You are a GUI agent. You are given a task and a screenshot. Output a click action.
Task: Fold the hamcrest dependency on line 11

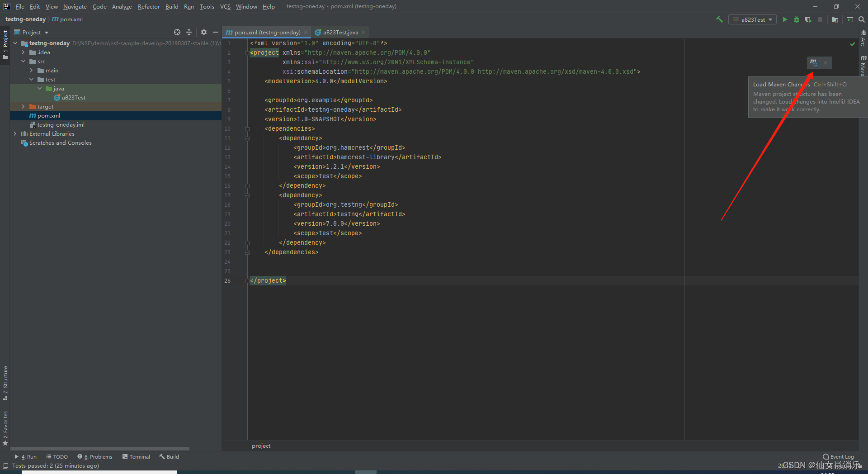coord(247,138)
